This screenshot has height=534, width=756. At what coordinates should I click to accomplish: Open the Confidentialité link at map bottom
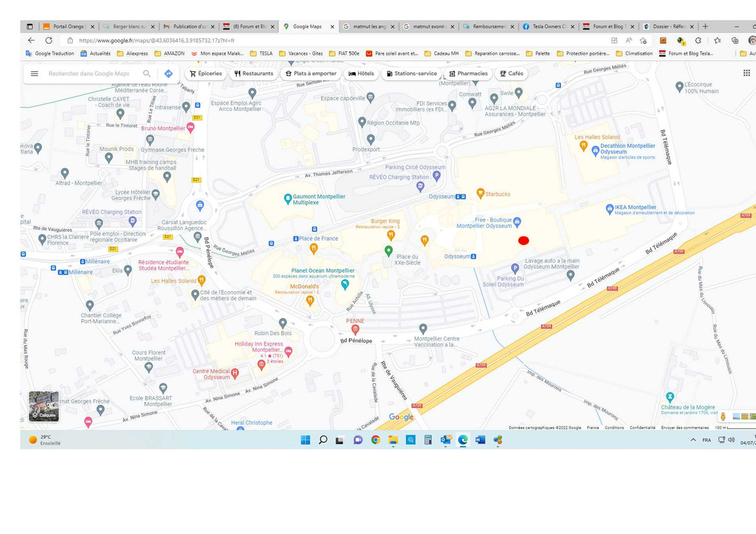(x=642, y=427)
